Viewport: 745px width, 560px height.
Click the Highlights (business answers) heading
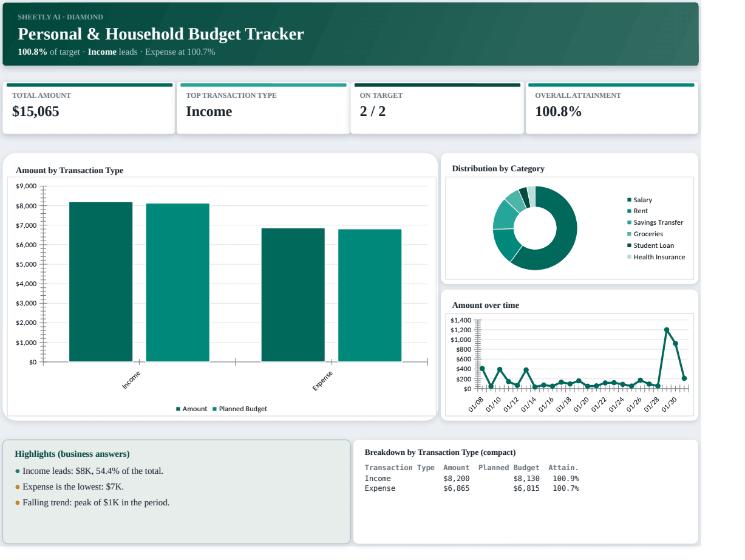pos(72,454)
